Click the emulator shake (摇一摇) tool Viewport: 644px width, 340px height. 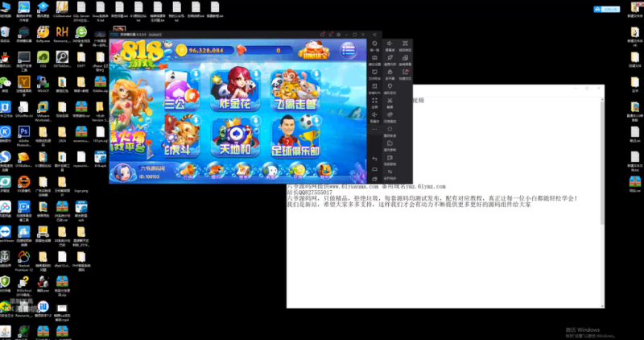tap(374, 46)
